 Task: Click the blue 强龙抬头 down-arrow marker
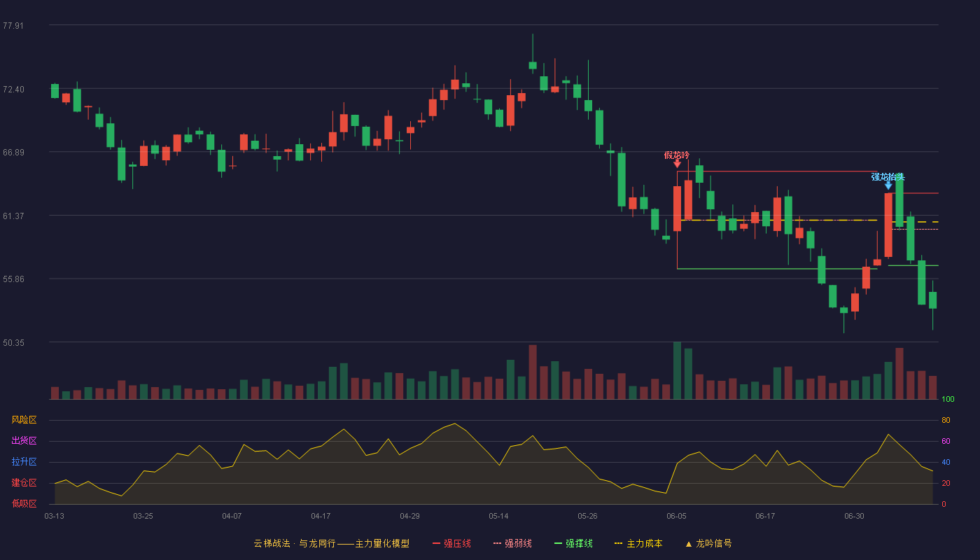(x=888, y=185)
